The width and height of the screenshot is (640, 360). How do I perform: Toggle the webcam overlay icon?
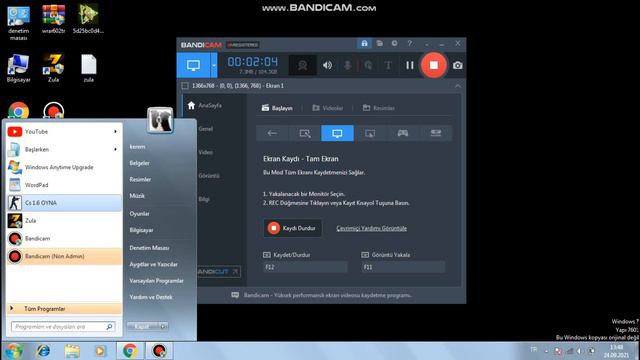pyautogui.click(x=302, y=65)
